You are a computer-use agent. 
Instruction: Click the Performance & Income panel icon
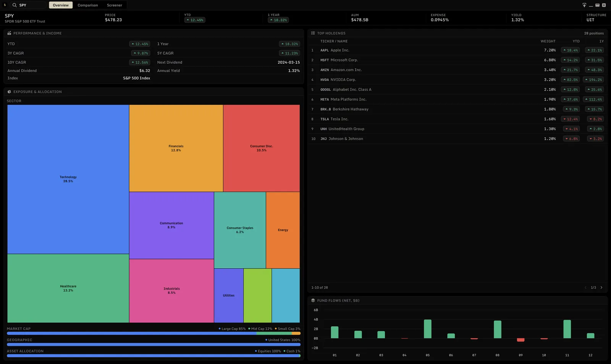coord(9,33)
